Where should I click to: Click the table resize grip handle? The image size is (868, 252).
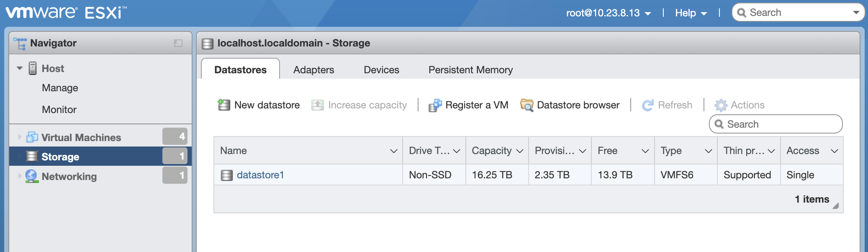pos(835,206)
